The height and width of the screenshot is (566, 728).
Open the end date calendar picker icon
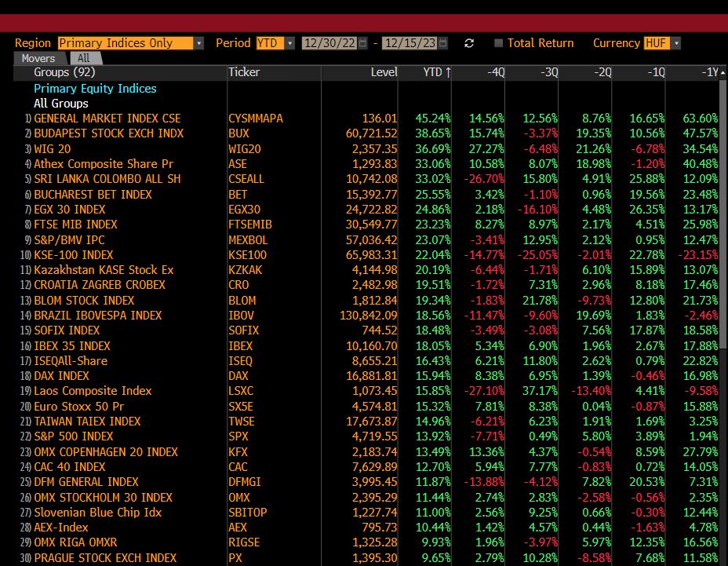coord(443,43)
